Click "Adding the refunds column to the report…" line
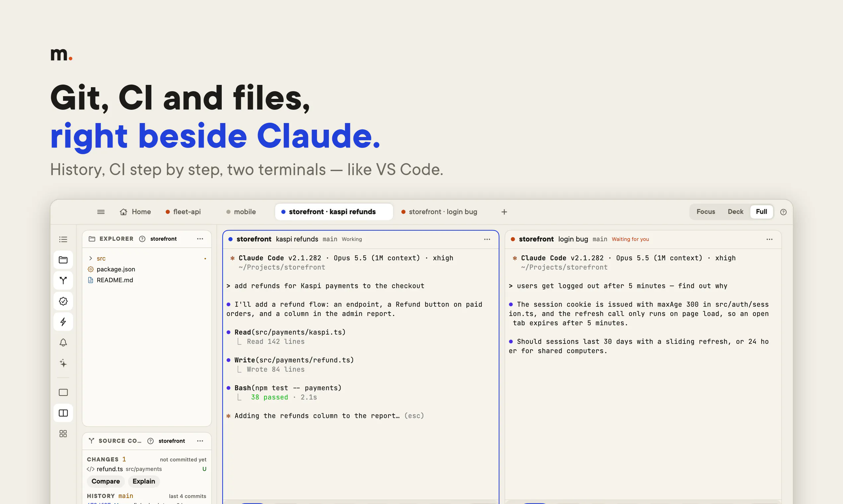The height and width of the screenshot is (504, 843). 317,416
